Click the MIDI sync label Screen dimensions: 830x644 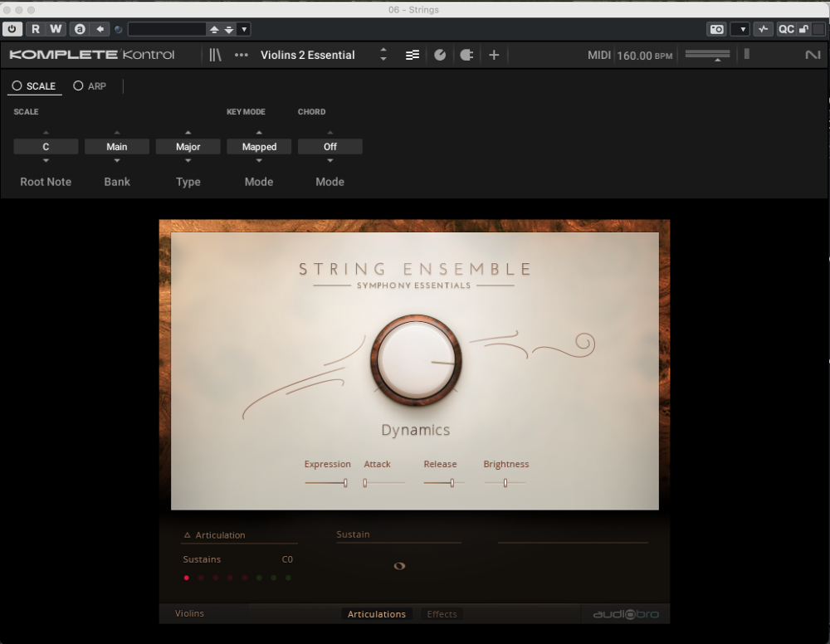pyautogui.click(x=599, y=55)
